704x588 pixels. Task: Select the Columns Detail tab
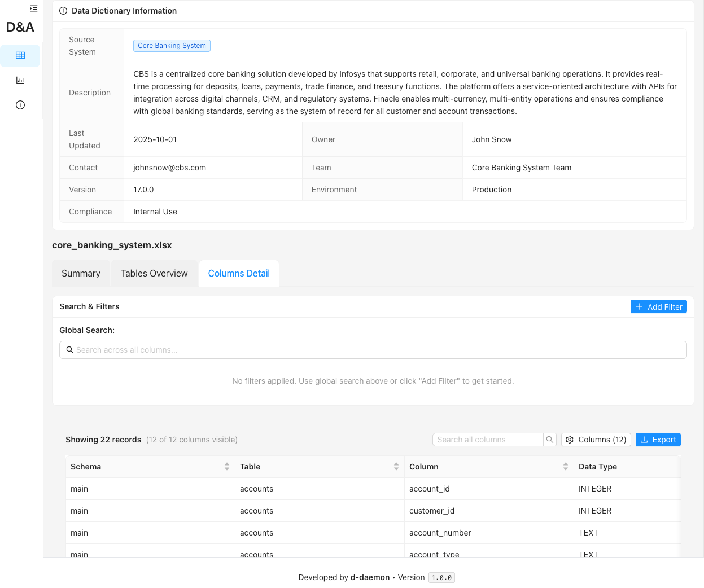coord(239,273)
